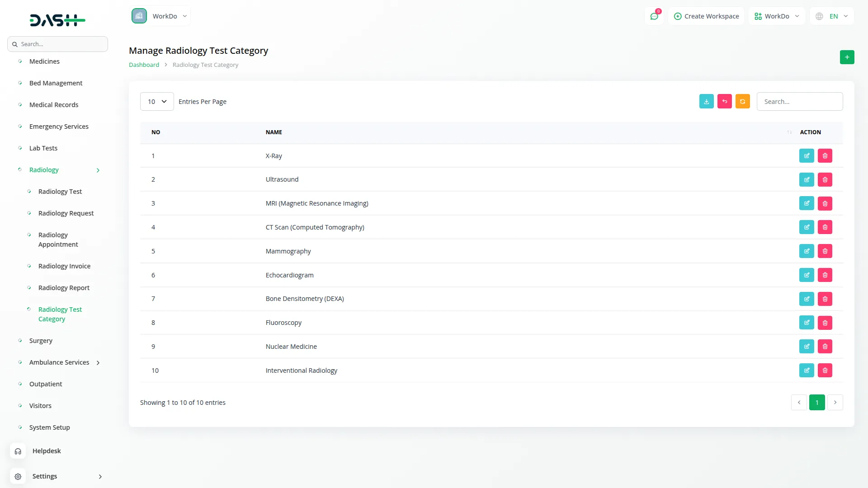Image resolution: width=868 pixels, height=488 pixels.
Task: Delete the Interventional Radiology entry
Action: click(x=825, y=371)
